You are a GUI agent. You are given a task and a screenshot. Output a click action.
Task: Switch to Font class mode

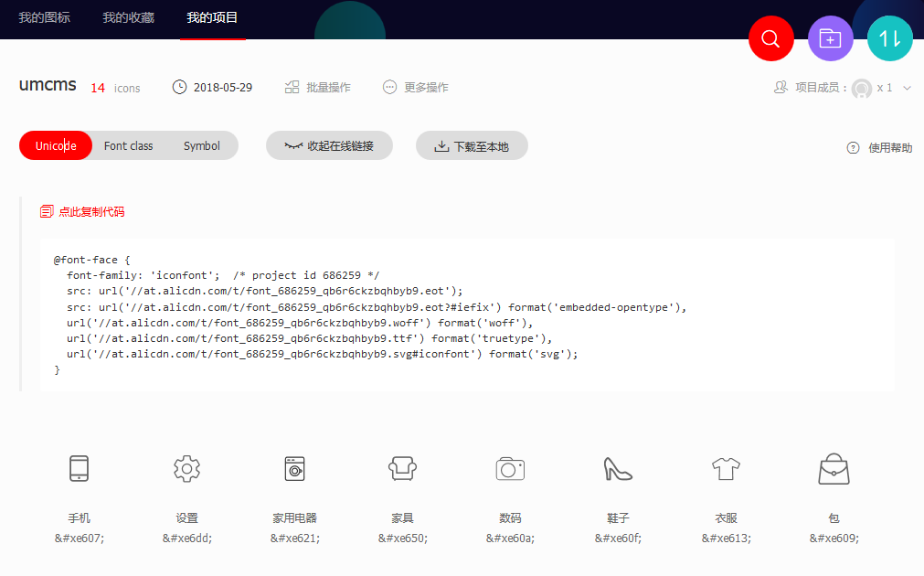click(128, 144)
